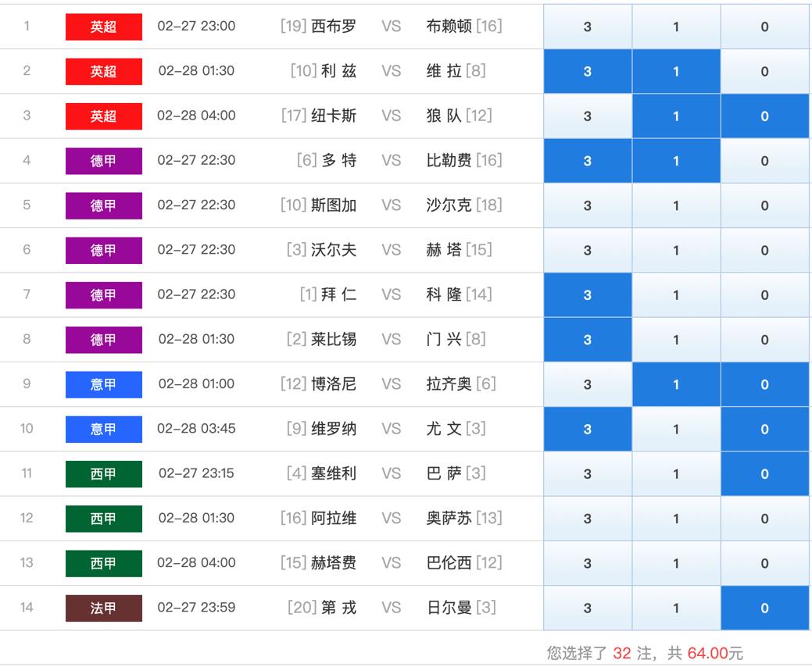Select 1 for 赫塔费 vs 巴伦西
The image size is (812, 667).
(676, 563)
